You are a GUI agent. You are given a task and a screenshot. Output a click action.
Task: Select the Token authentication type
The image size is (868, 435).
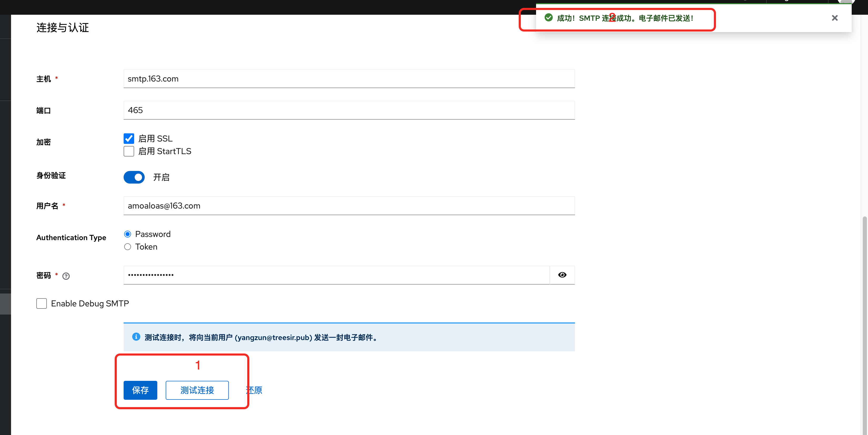click(127, 247)
